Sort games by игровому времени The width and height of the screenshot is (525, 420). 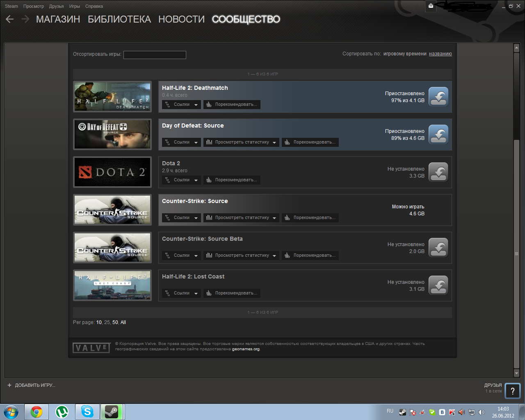[x=405, y=54]
